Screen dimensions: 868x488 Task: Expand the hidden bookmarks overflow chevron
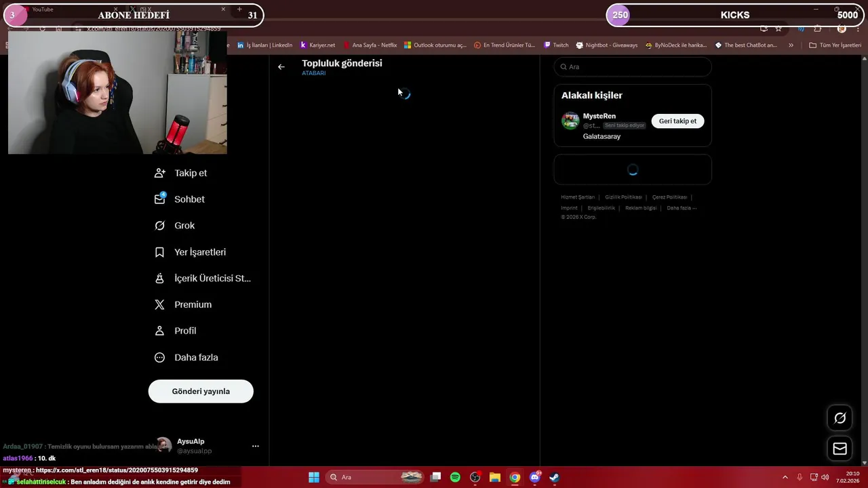(791, 45)
